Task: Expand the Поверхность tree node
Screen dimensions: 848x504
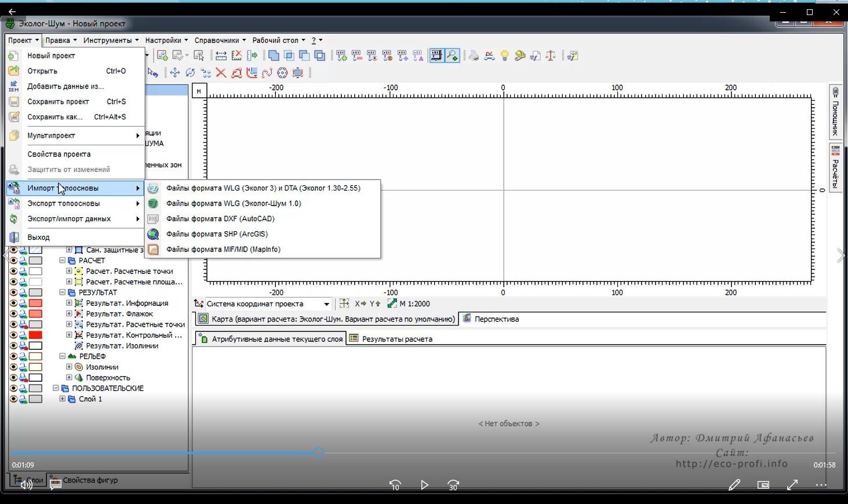Action: coord(69,378)
